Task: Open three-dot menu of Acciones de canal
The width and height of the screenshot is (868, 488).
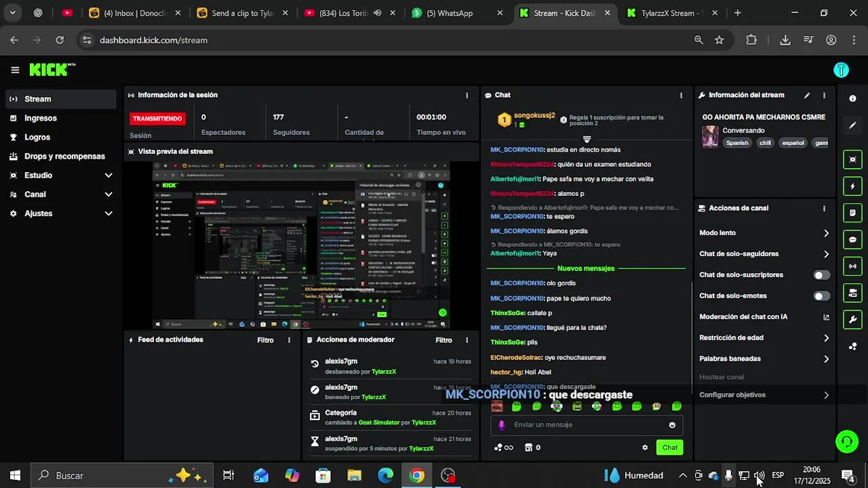Action: 824,209
